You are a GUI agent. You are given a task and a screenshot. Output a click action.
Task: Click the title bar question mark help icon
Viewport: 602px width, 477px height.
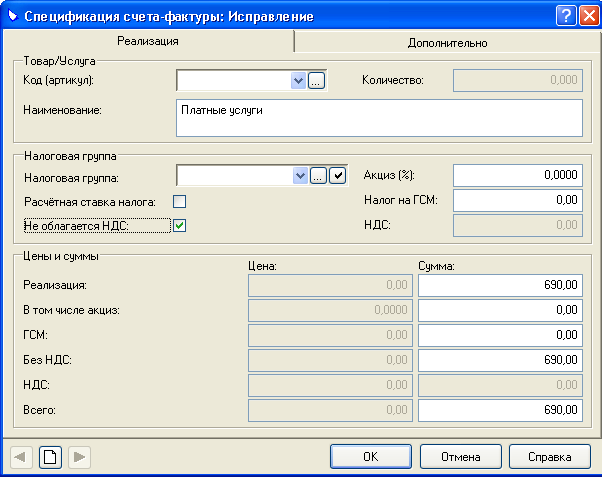[x=566, y=16]
